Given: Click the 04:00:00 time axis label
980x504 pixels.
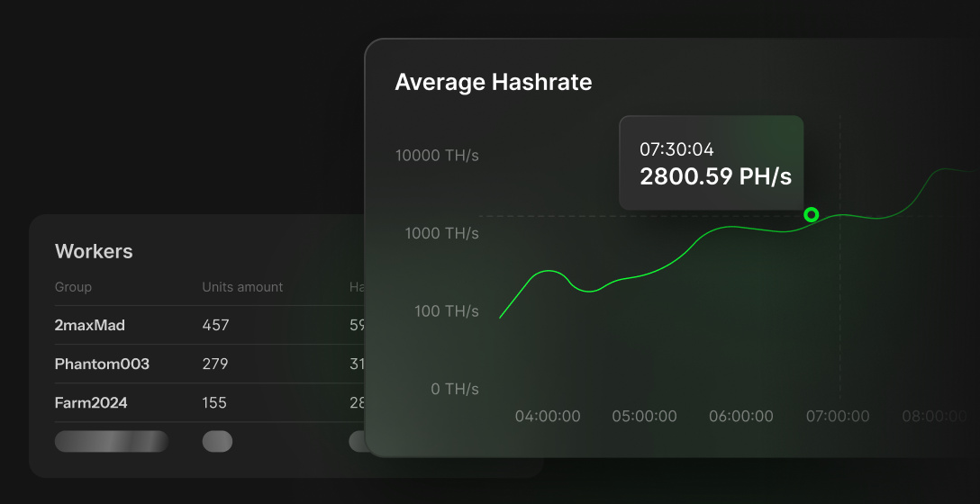Looking at the screenshot, I should click(548, 417).
